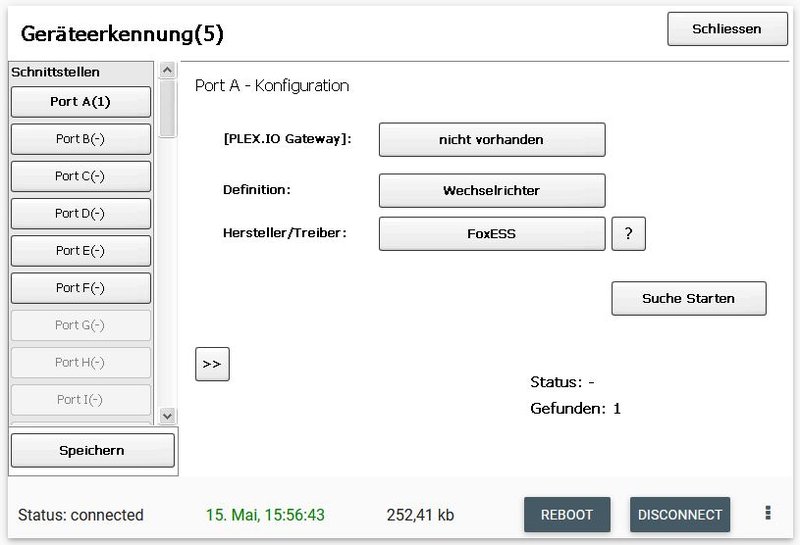
Task: Choose Port C(-) from list
Action: 80,176
